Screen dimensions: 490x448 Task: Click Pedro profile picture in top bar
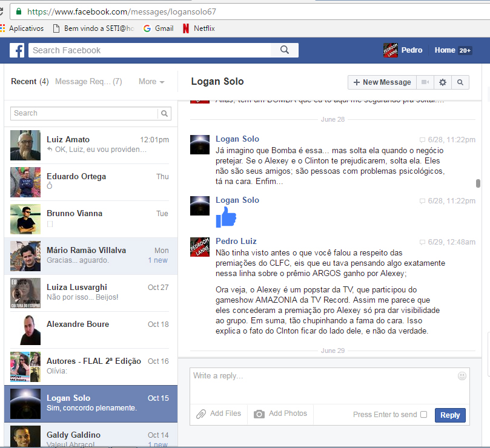click(391, 50)
